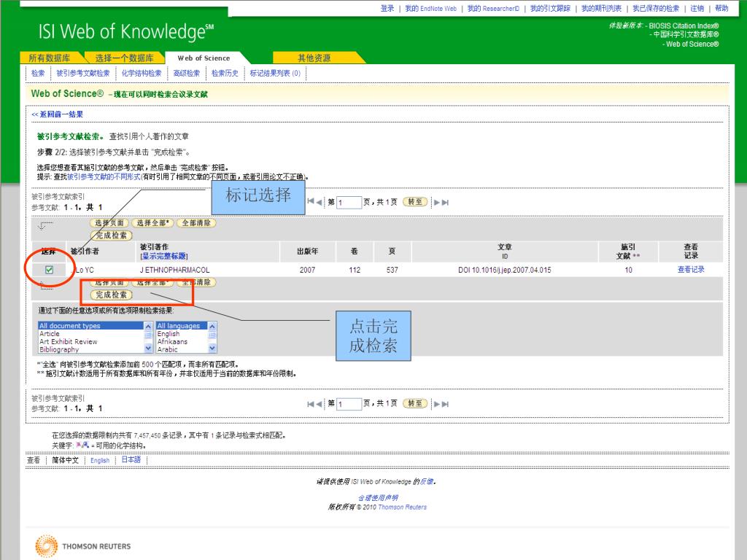Click the top 完成检索 button above the table

point(112,236)
